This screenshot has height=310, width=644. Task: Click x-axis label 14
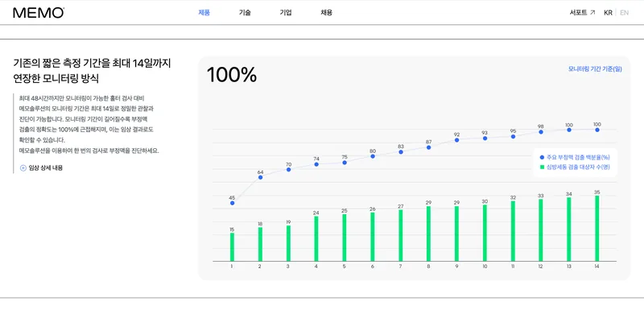597,267
